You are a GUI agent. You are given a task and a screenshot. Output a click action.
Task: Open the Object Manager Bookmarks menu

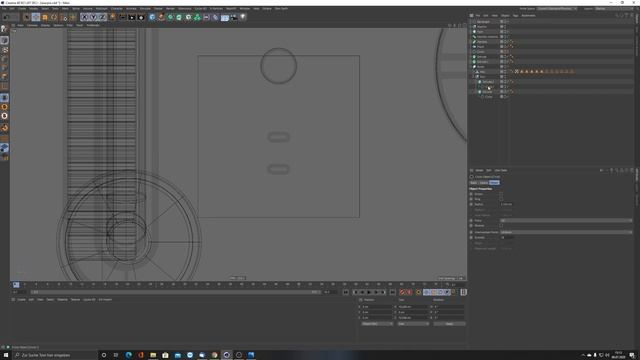coord(528,16)
